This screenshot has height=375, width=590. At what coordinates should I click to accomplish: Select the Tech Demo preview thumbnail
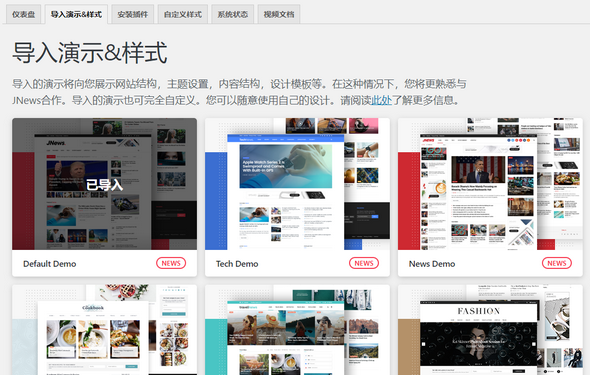point(297,184)
